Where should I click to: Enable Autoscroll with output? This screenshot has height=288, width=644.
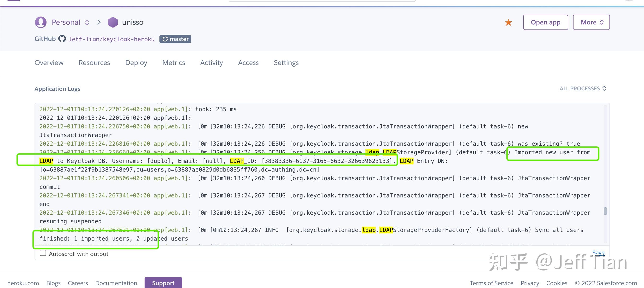pyautogui.click(x=43, y=253)
